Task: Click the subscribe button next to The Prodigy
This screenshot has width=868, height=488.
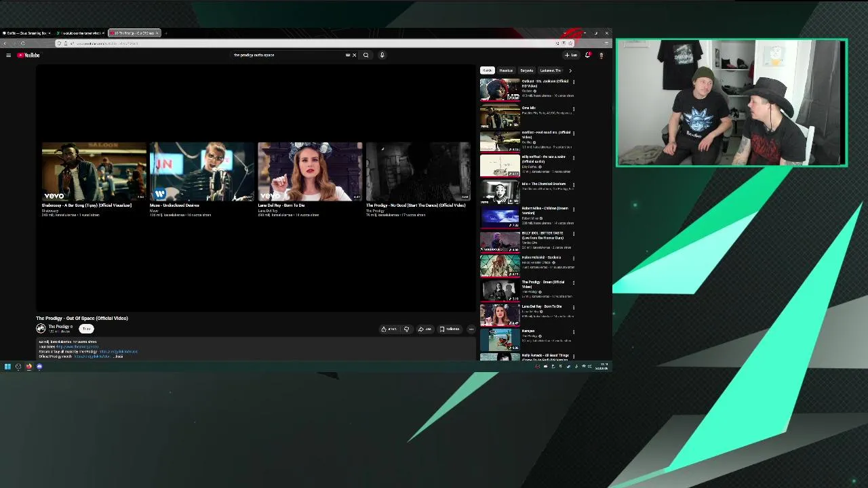Action: tap(86, 329)
